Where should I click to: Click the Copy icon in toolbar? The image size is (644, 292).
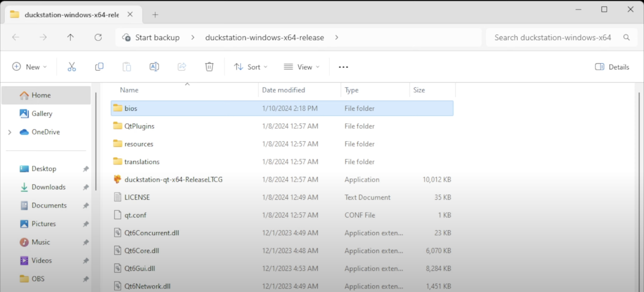pyautogui.click(x=99, y=67)
